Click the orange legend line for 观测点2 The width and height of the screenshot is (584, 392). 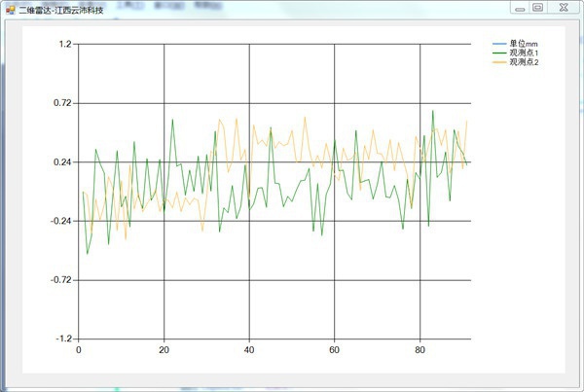point(499,62)
